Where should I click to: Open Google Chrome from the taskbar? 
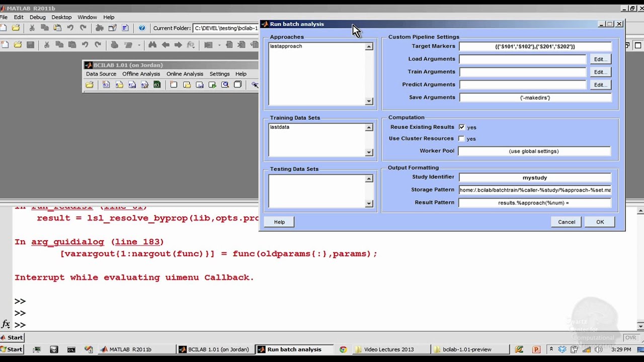[x=343, y=349]
